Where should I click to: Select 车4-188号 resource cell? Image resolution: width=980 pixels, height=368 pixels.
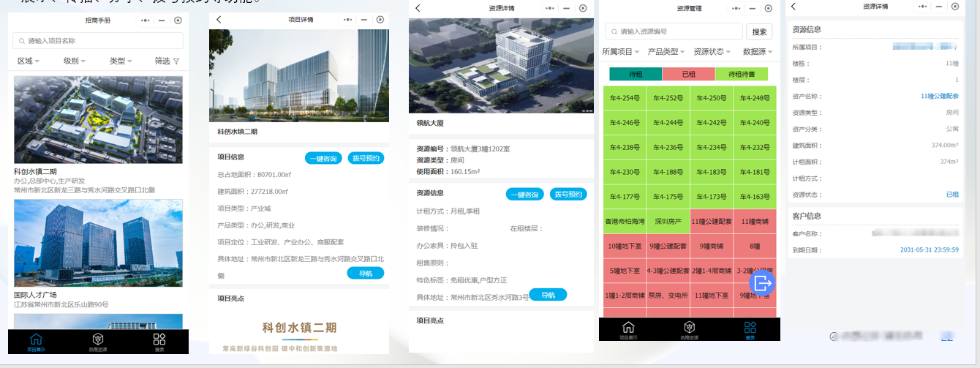click(669, 173)
